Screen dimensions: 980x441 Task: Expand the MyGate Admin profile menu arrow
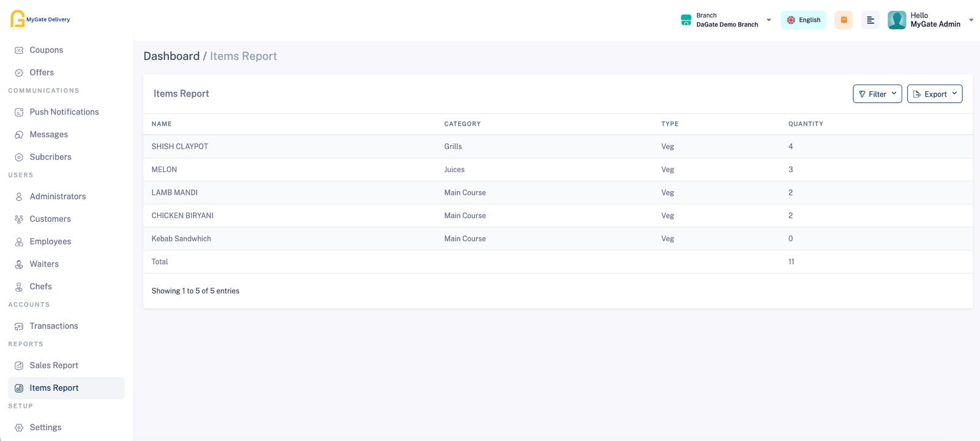click(x=971, y=20)
